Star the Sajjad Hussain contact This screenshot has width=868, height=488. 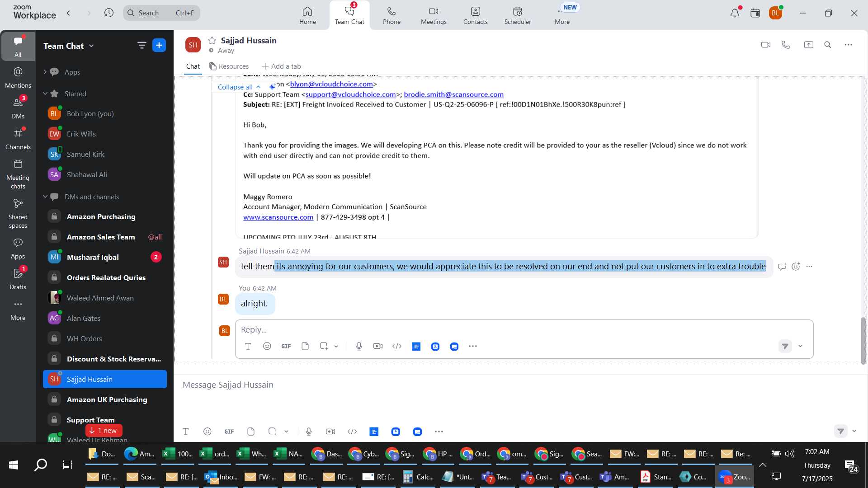(x=212, y=40)
